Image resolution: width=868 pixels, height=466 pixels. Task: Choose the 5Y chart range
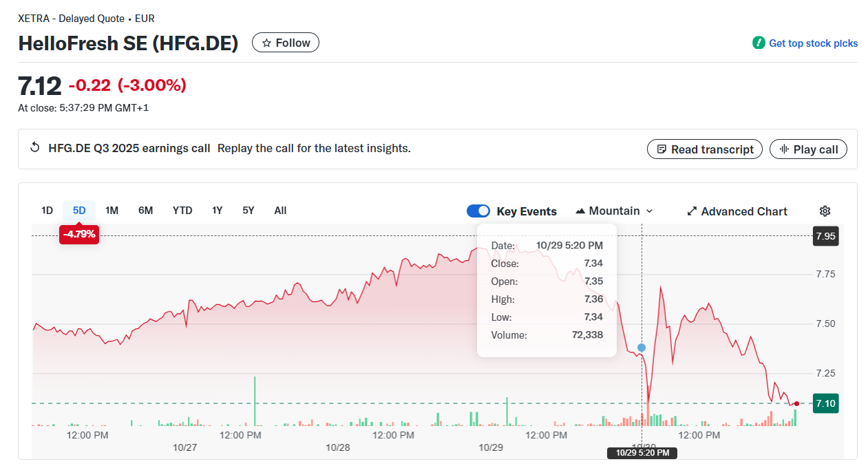(x=248, y=211)
